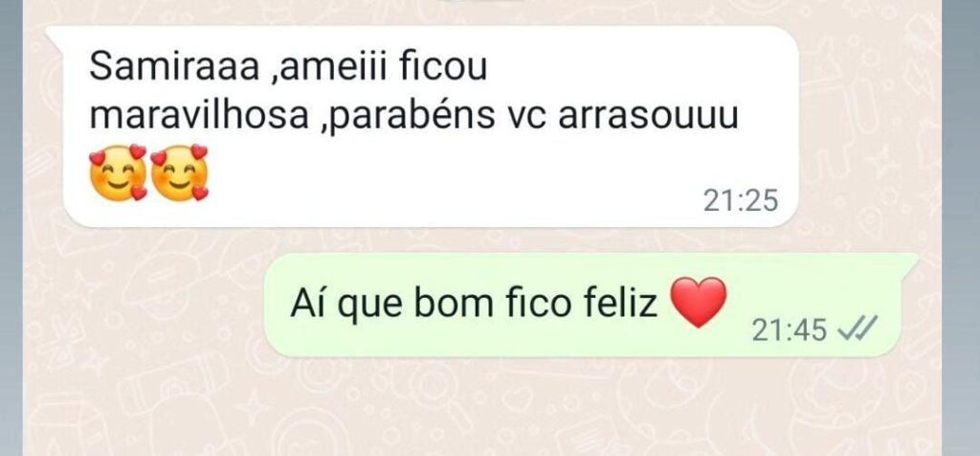Tap the red heart emoji
This screenshot has height=456, width=980.
(x=698, y=303)
